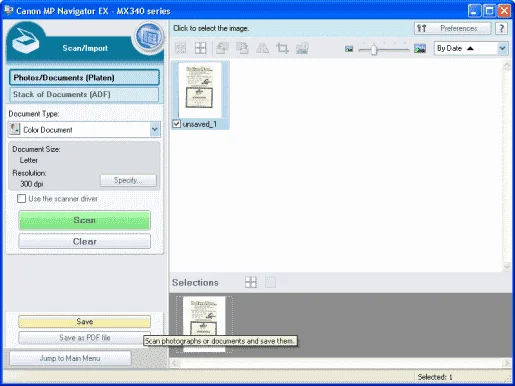Open Preferences
The height and width of the screenshot is (386, 515).
pyautogui.click(x=453, y=28)
